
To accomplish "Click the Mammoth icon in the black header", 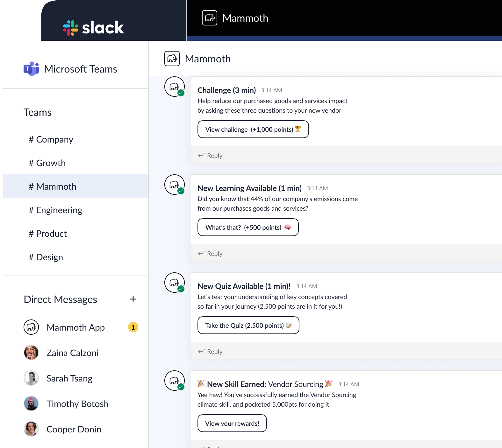I will 210,18.
